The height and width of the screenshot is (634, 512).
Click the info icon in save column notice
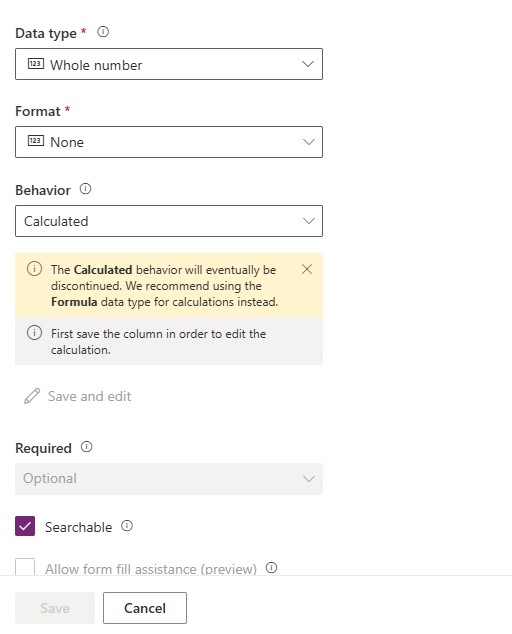(x=34, y=333)
